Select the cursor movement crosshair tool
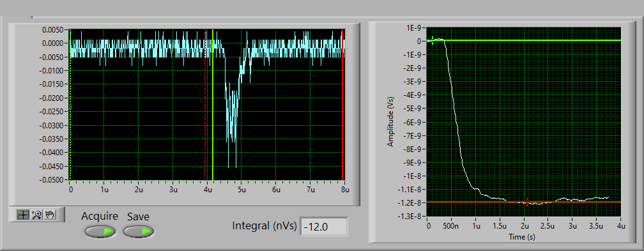Viewport: 644px width, 251px height. tap(23, 215)
